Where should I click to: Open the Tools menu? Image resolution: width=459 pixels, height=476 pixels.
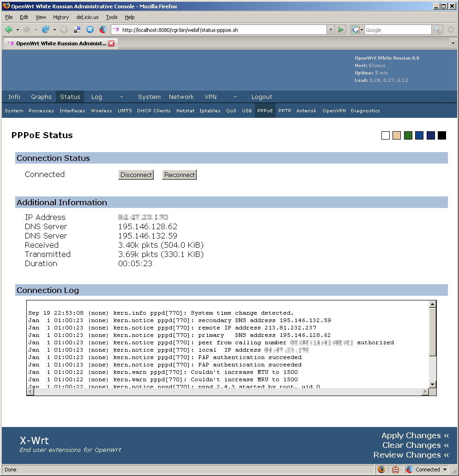click(x=112, y=17)
